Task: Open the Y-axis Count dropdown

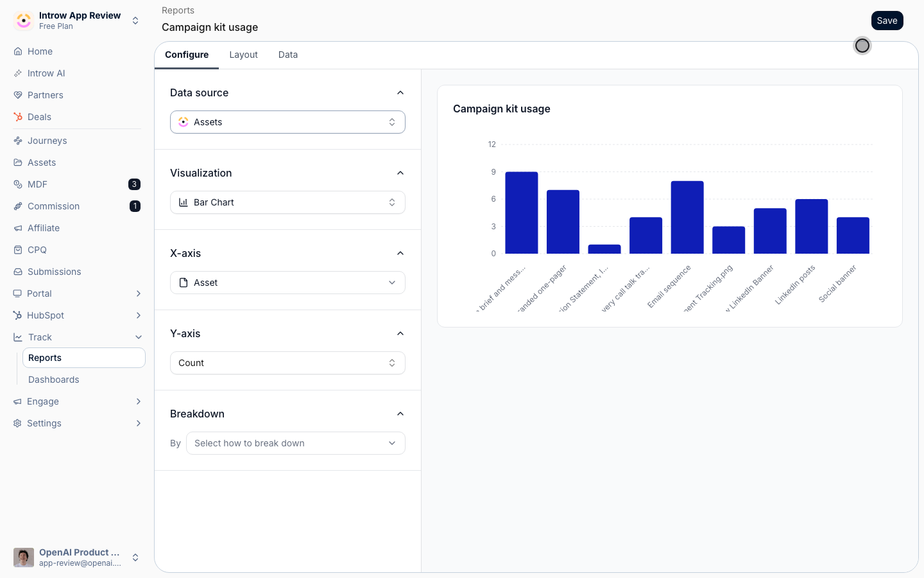Action: [287, 363]
